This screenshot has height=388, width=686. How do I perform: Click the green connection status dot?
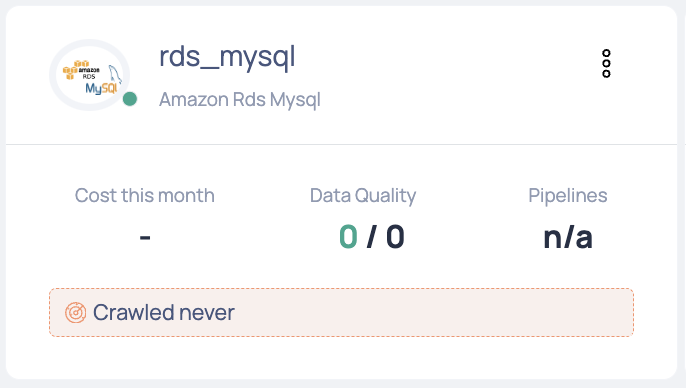[x=130, y=99]
